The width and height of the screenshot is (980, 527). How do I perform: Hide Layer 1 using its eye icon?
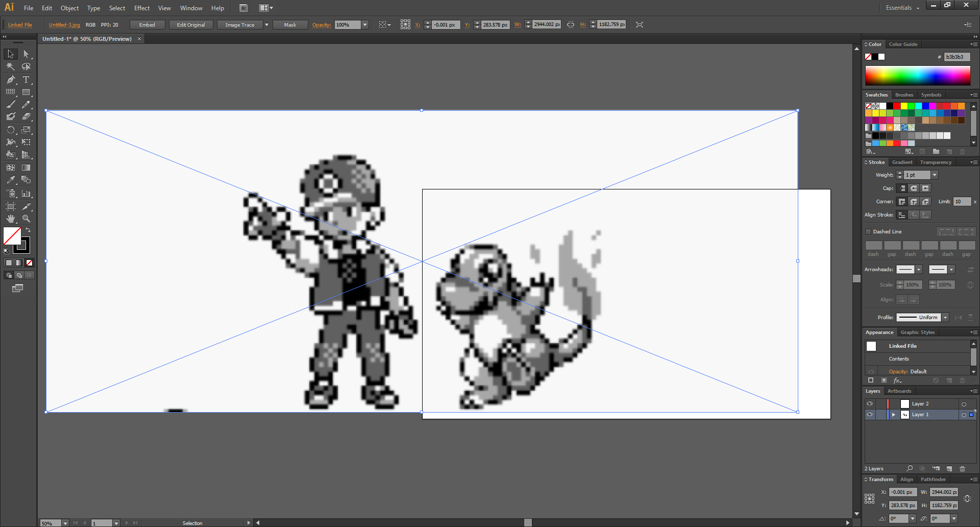tap(870, 415)
